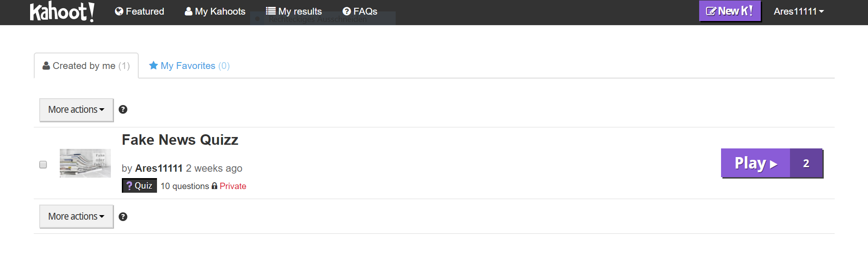Expand the top More actions dropdown
Viewport: 868px width, 253px height.
pyautogui.click(x=76, y=110)
